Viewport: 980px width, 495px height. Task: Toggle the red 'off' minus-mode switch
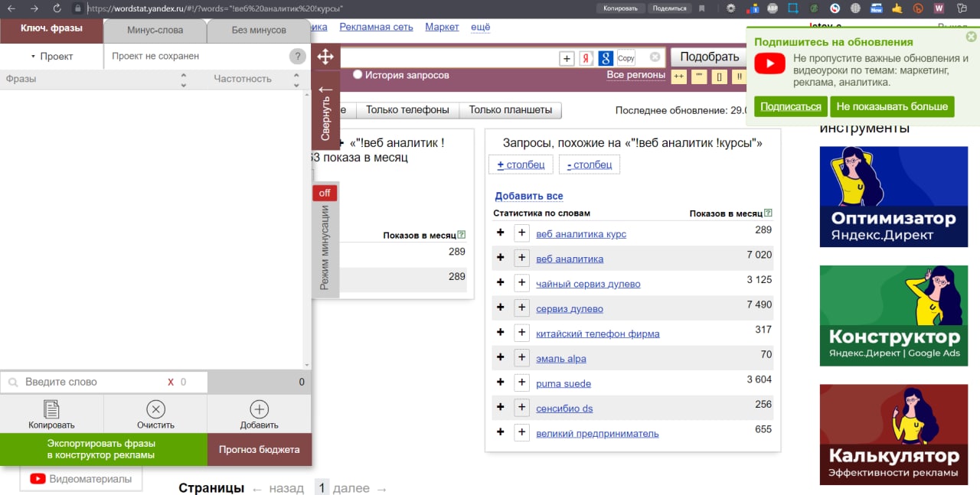pos(325,193)
